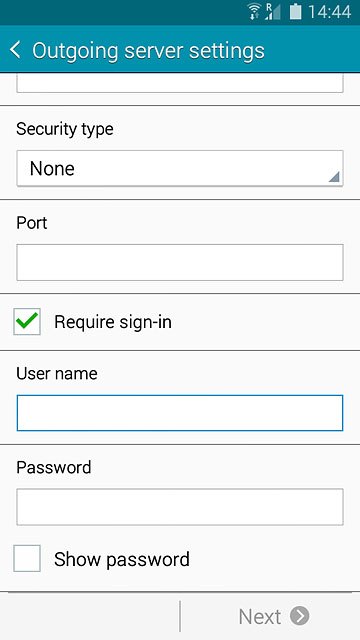
Task: Tap the Wi-Fi status icon
Action: click(x=255, y=12)
